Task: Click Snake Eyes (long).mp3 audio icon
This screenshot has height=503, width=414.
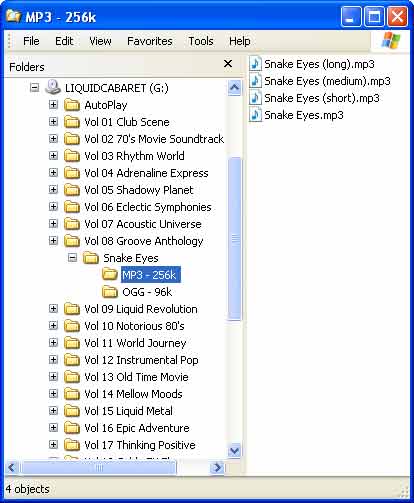Action: 256,63
